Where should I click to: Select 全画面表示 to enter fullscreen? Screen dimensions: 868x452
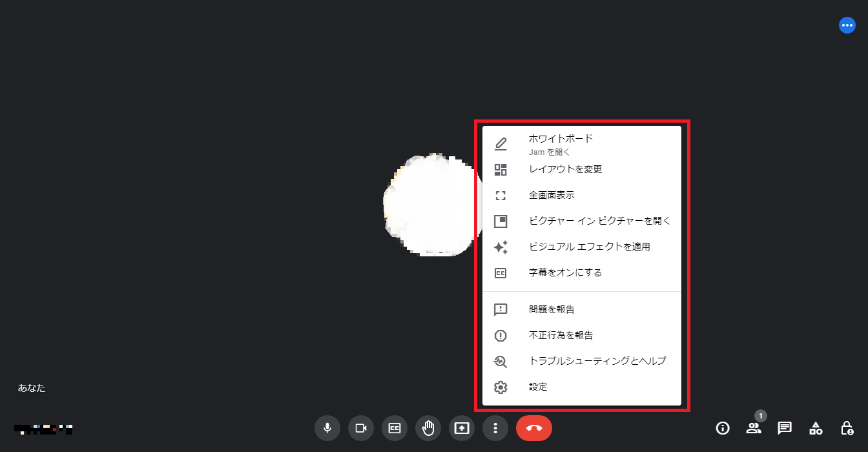(552, 196)
